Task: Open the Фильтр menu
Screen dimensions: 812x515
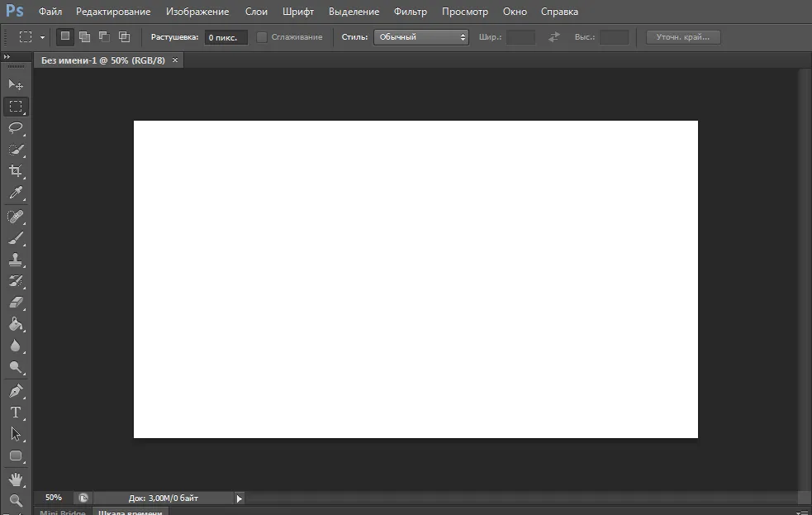Action: tap(411, 12)
